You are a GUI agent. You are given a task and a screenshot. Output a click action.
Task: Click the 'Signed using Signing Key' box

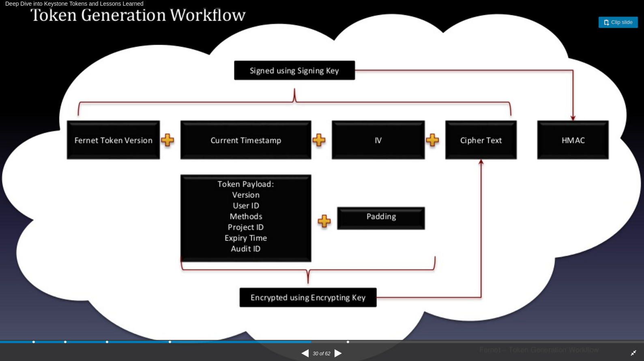point(294,71)
